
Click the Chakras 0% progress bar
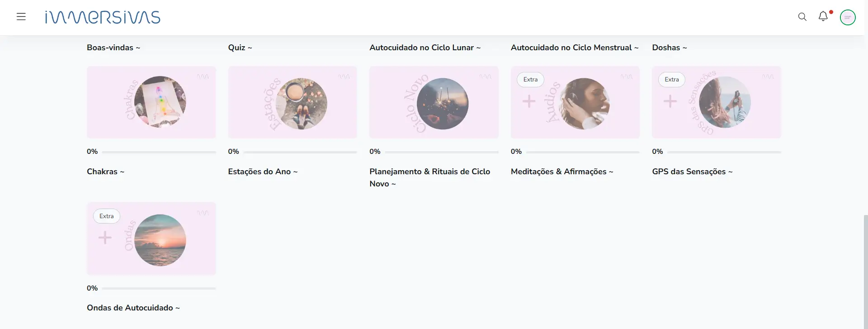coord(159,152)
